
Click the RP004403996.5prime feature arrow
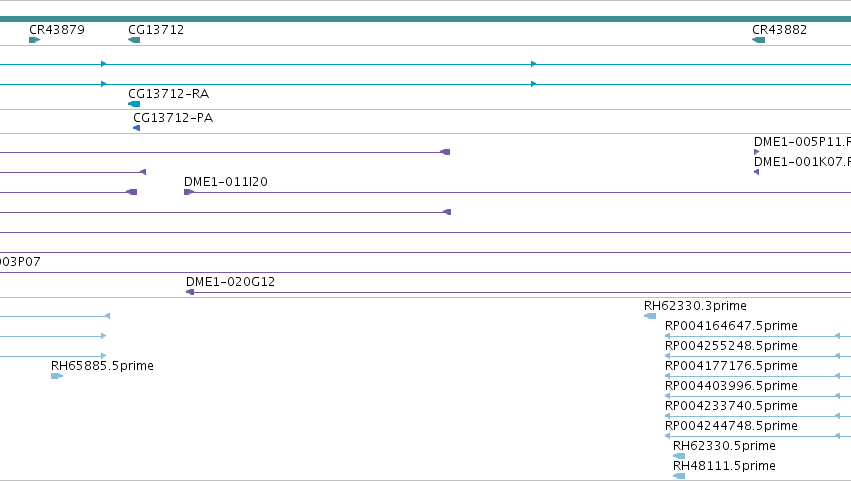click(x=668, y=396)
